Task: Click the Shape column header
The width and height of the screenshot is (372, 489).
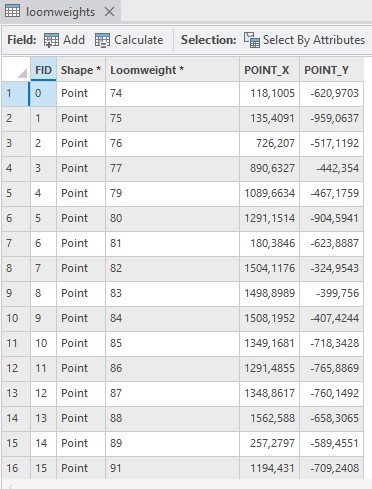Action: tap(81, 70)
